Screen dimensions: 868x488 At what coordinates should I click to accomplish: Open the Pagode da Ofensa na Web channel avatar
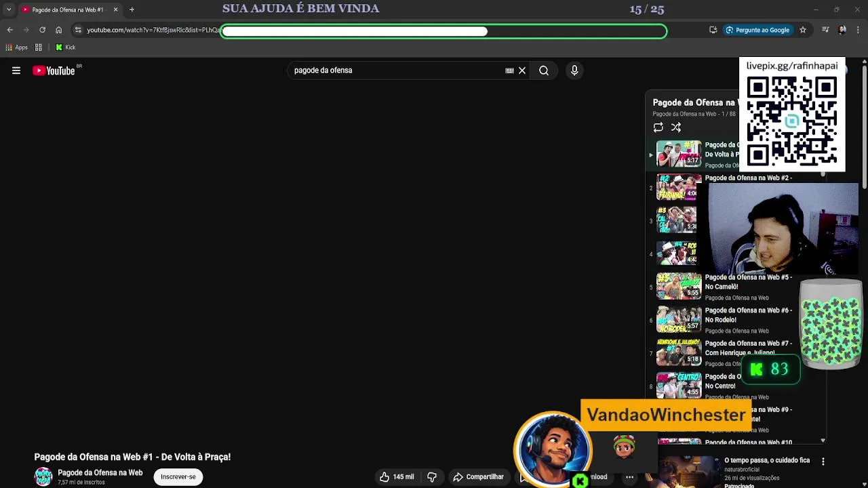point(43,476)
